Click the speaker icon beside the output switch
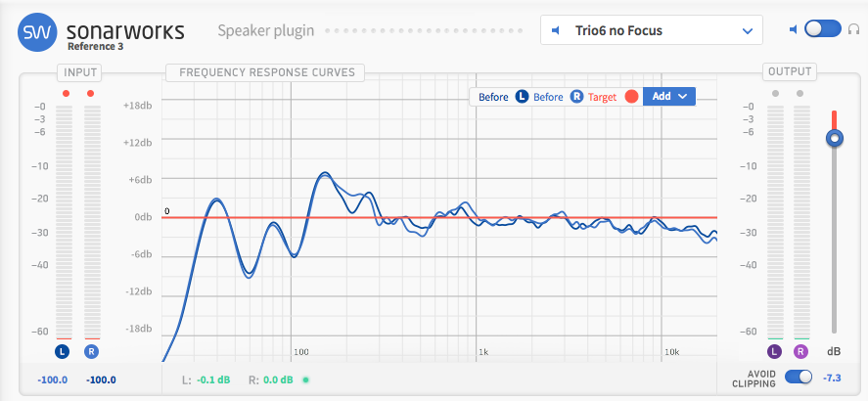868x401 pixels. coord(794,29)
